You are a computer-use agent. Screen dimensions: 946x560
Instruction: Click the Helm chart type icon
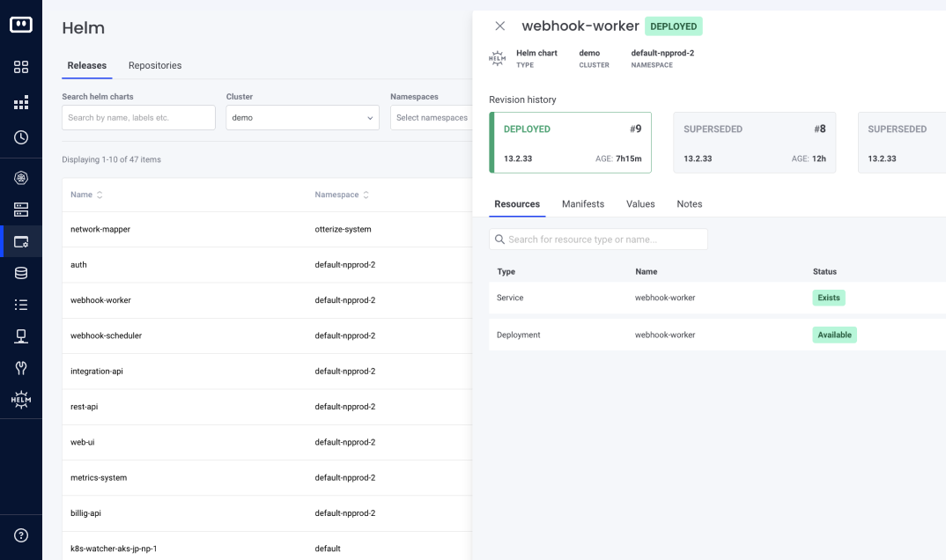point(497,58)
